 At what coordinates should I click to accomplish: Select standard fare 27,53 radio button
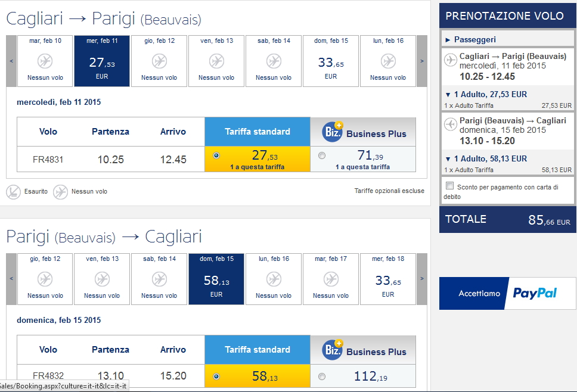click(x=216, y=155)
